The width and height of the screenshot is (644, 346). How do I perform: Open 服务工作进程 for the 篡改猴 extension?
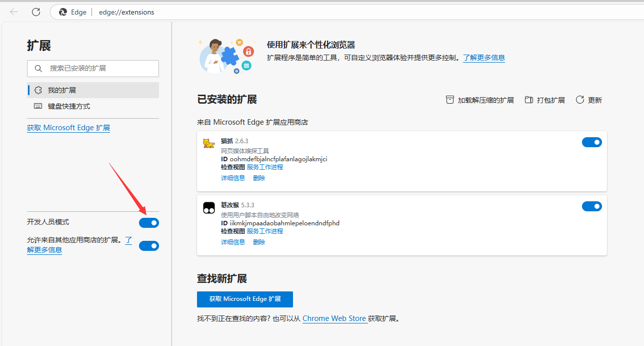[x=265, y=231]
